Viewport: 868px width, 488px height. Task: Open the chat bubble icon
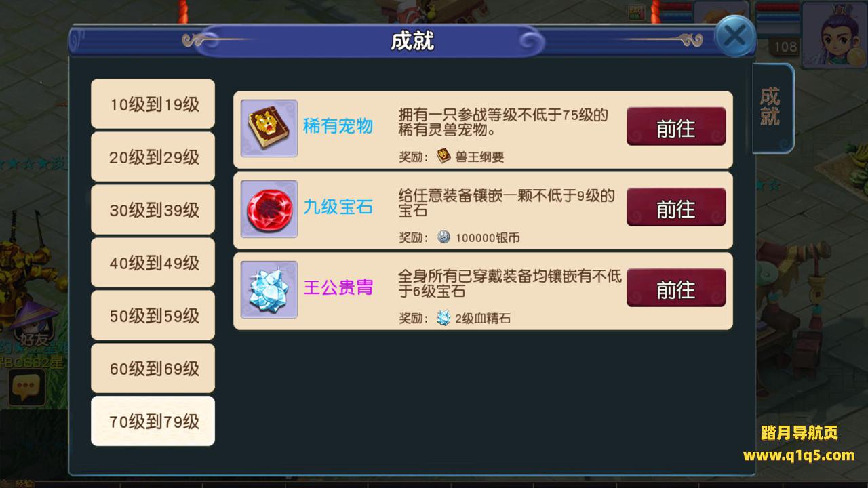[x=26, y=388]
